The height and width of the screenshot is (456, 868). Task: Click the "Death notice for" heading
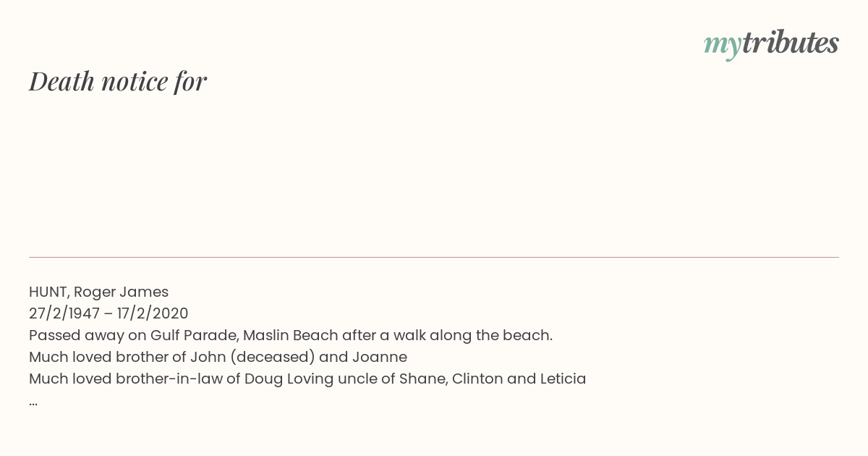[x=118, y=81]
